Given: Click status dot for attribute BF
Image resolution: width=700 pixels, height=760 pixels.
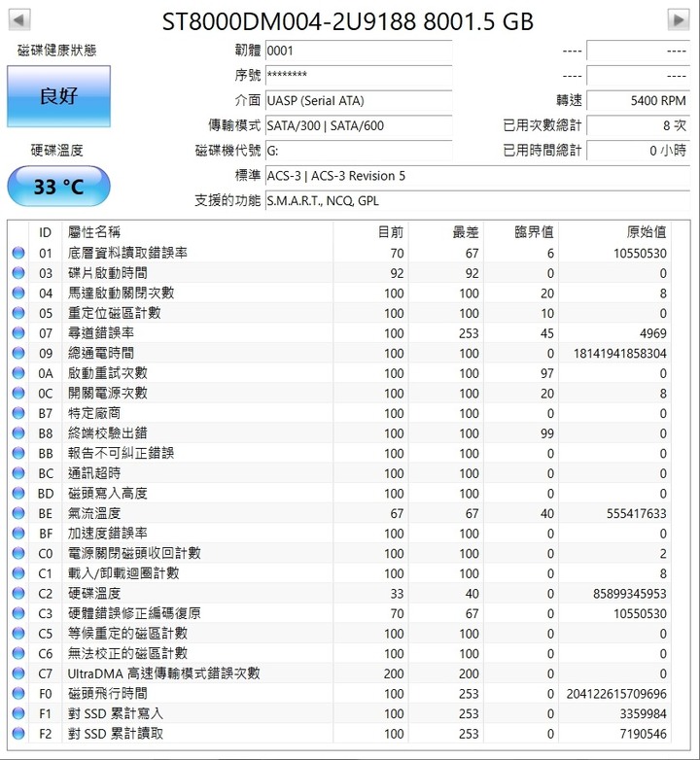Looking at the screenshot, I should [18, 534].
